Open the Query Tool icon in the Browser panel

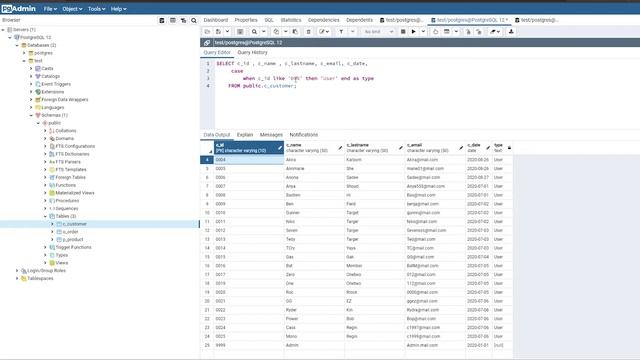pos(162,20)
